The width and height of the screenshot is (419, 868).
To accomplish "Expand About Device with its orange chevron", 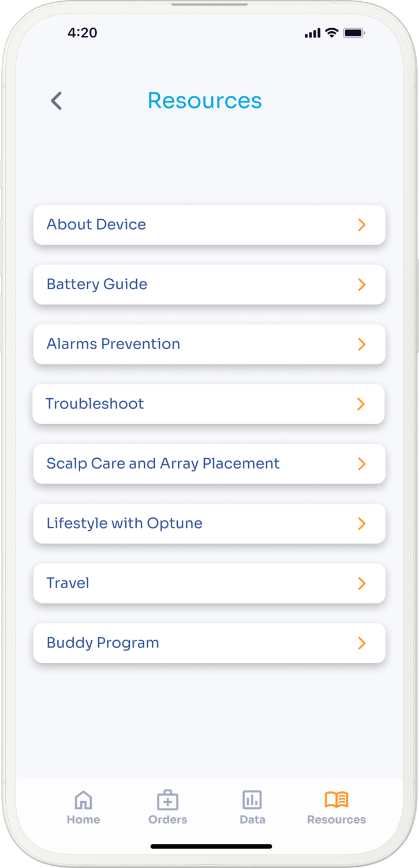I will [362, 225].
